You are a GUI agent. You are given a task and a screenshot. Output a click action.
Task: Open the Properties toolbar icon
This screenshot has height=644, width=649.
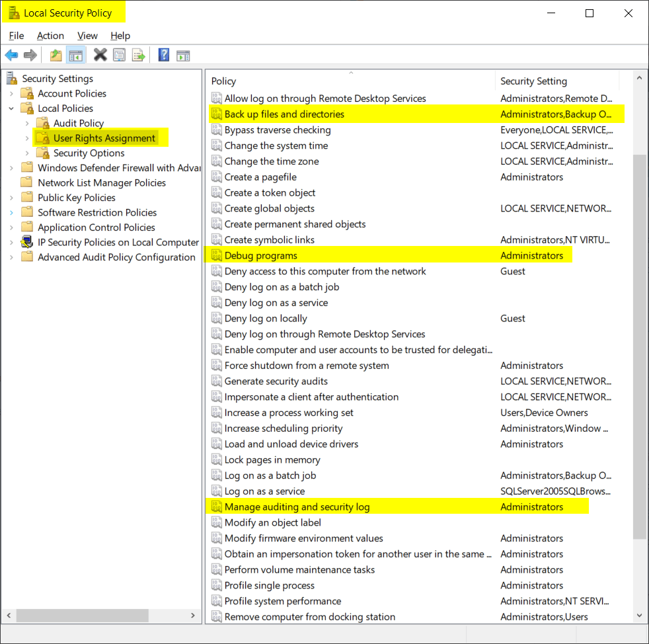click(119, 55)
